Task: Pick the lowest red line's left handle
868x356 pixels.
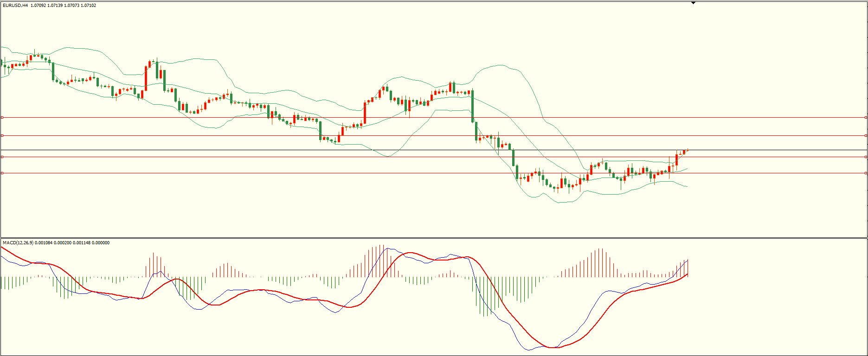Action: click(x=2, y=173)
